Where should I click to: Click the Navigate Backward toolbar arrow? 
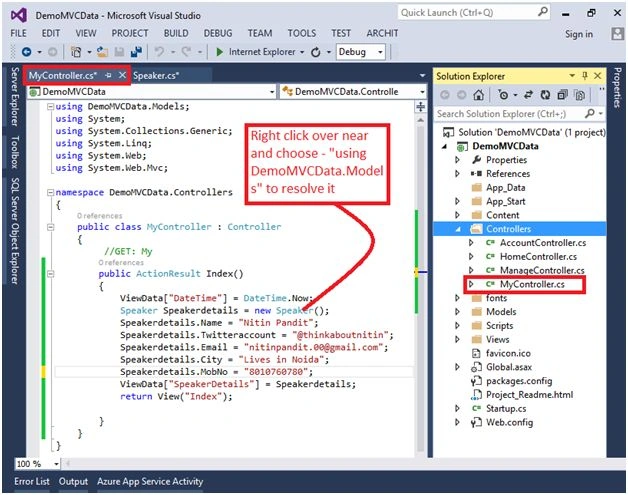[x=27, y=52]
